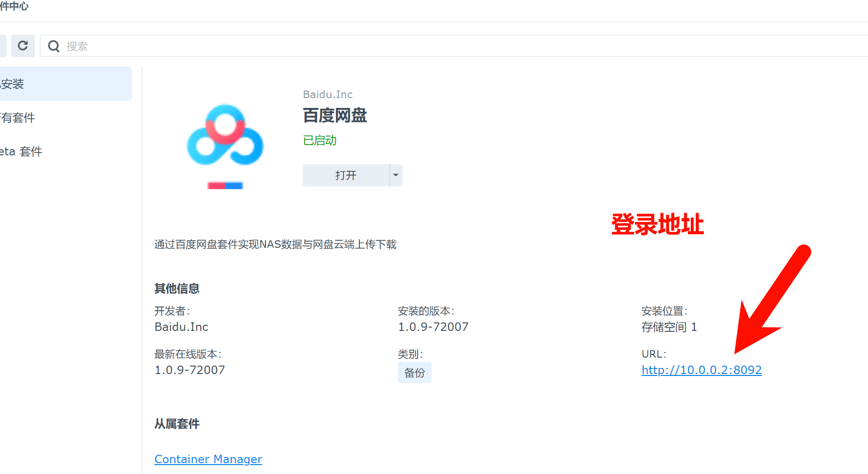Focus the 搜索 search input field
The image size is (868, 474).
tap(422, 46)
